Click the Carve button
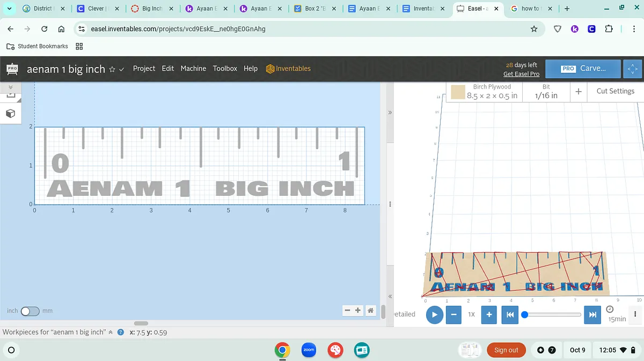This screenshot has width=644, height=361. click(x=583, y=69)
